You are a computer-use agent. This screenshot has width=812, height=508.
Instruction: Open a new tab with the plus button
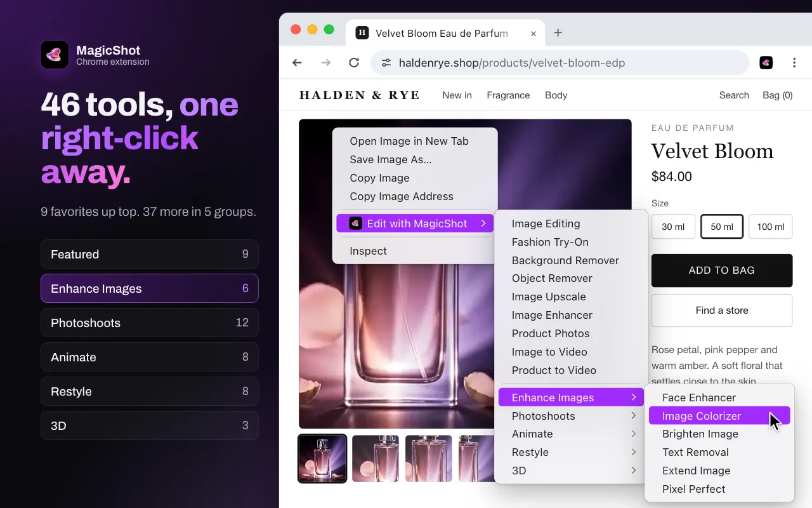(x=558, y=33)
